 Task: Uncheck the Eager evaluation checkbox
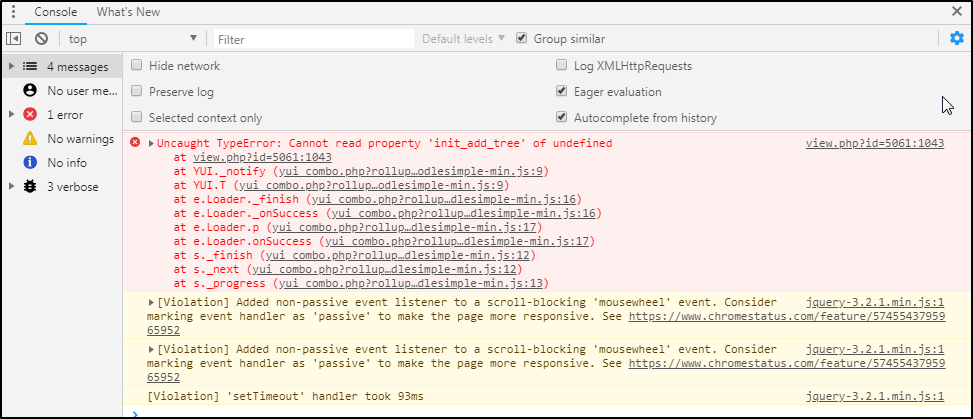click(x=561, y=92)
